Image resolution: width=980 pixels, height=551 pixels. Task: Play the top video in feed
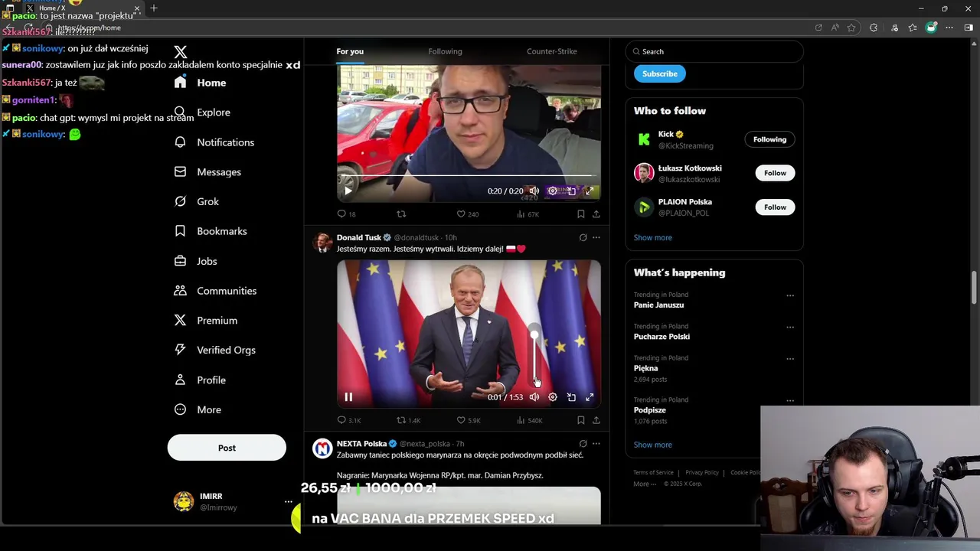click(348, 191)
